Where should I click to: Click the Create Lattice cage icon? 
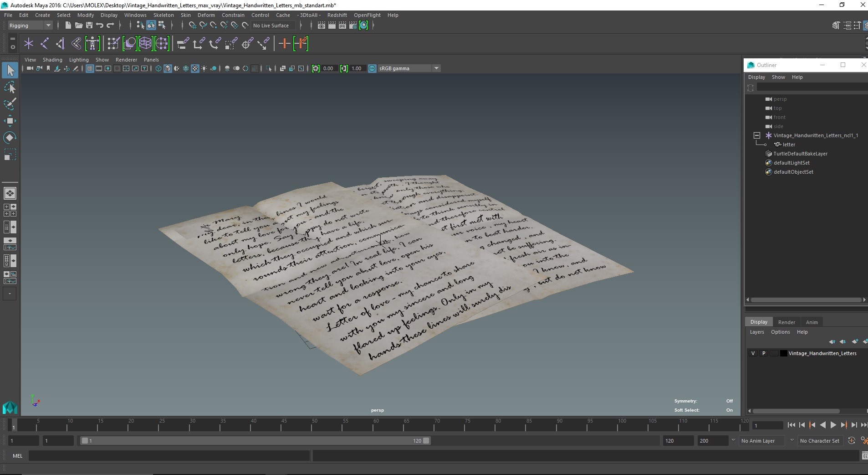(x=145, y=44)
